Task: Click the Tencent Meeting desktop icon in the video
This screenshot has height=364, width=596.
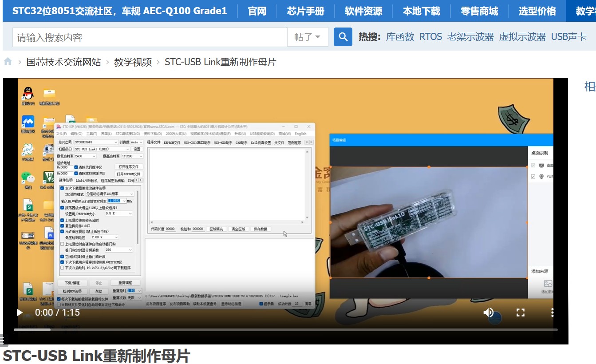Action: [28, 121]
